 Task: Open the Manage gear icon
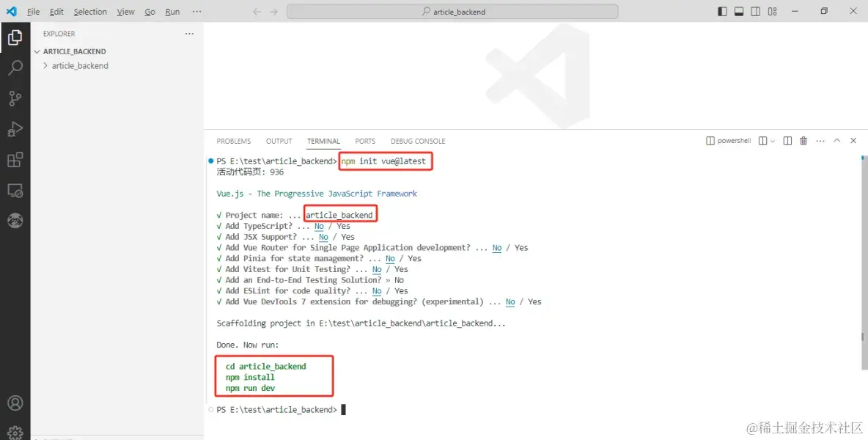coord(15,432)
